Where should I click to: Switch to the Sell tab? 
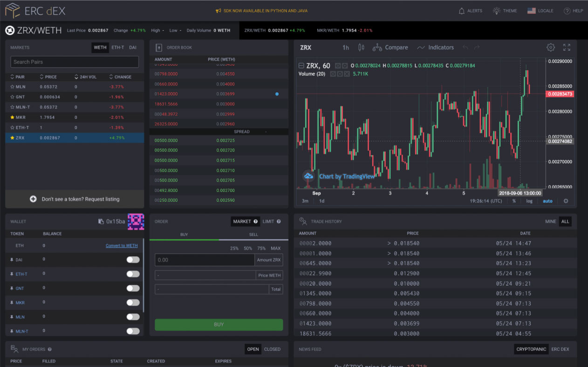pyautogui.click(x=253, y=234)
